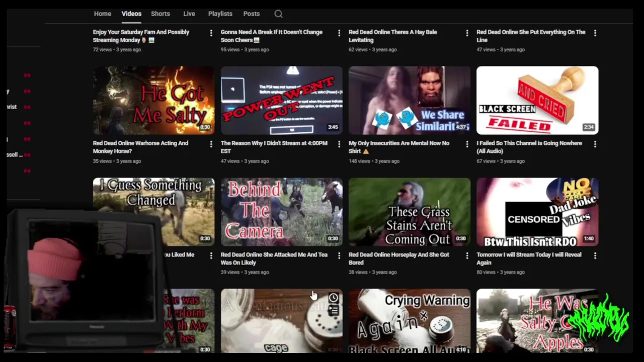Play the 'Behind The Camera' thumbnail
Screen dimensions: 644x362
[282, 212]
